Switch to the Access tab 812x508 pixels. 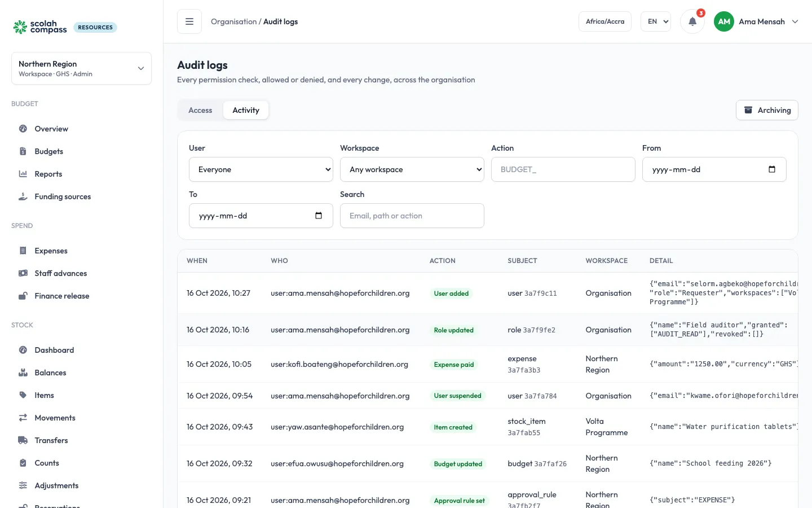[200, 110]
